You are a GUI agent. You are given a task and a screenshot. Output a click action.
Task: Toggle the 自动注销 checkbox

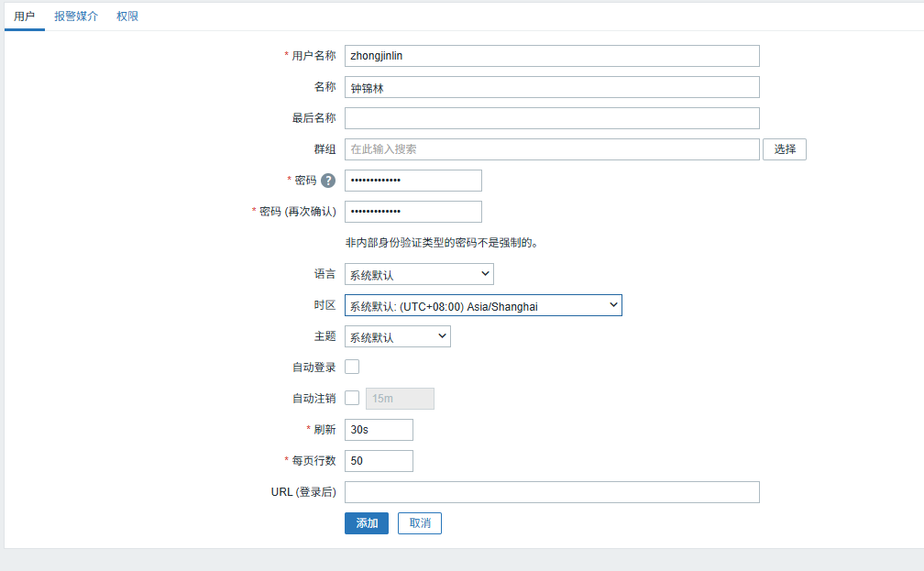(352, 398)
